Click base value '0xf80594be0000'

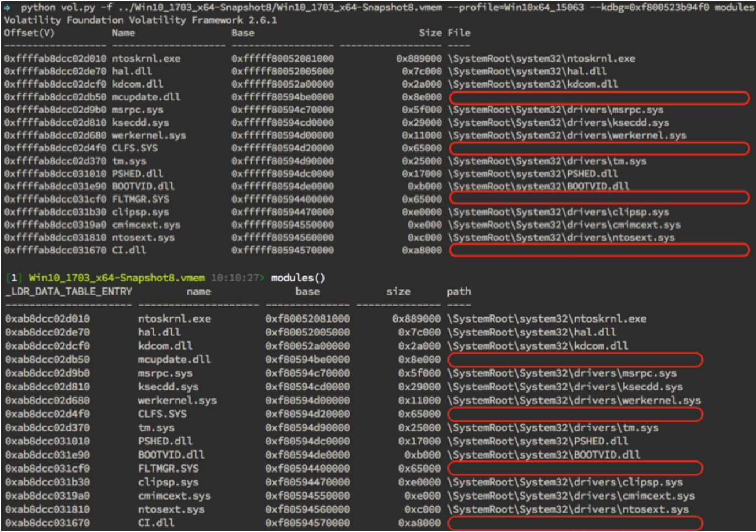(x=307, y=360)
